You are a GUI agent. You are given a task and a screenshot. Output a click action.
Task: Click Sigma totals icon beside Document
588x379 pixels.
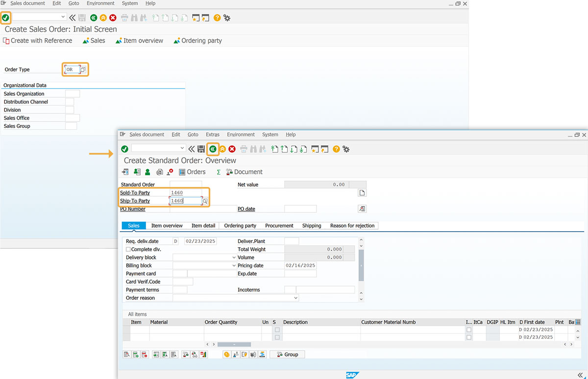pyautogui.click(x=219, y=172)
